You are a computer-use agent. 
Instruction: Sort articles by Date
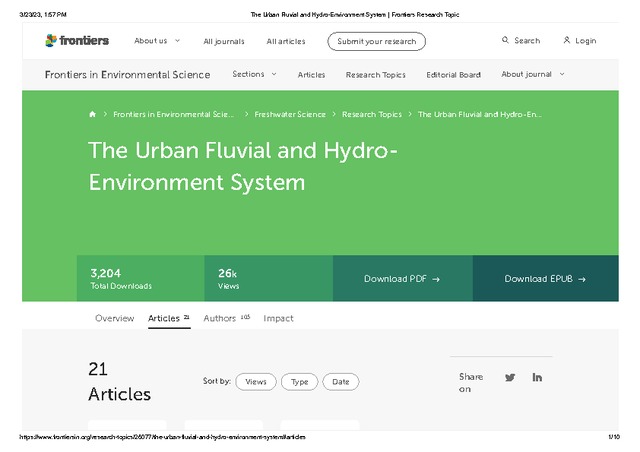341,382
